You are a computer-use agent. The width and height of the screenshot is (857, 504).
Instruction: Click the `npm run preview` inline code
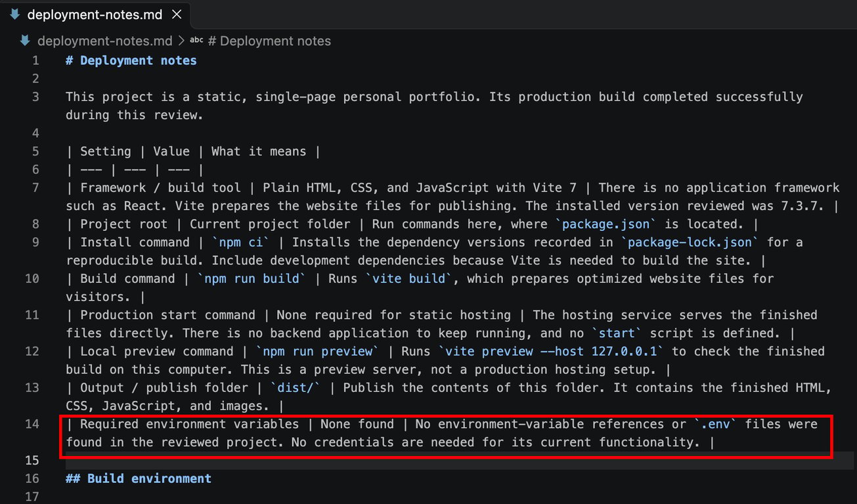click(x=317, y=352)
